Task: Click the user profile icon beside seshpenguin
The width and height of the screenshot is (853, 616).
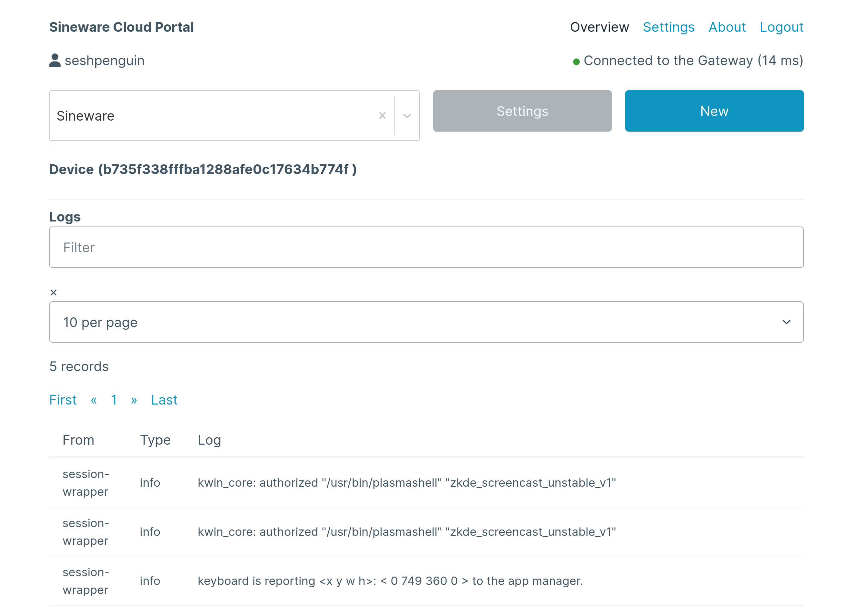Action: tap(55, 60)
